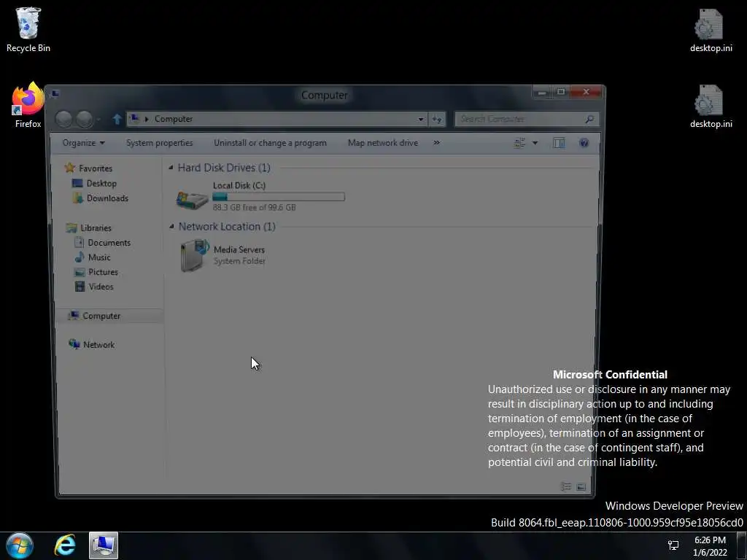Switch to large icons view in status corner
Screen dimensions: 747x560
[x=581, y=486]
